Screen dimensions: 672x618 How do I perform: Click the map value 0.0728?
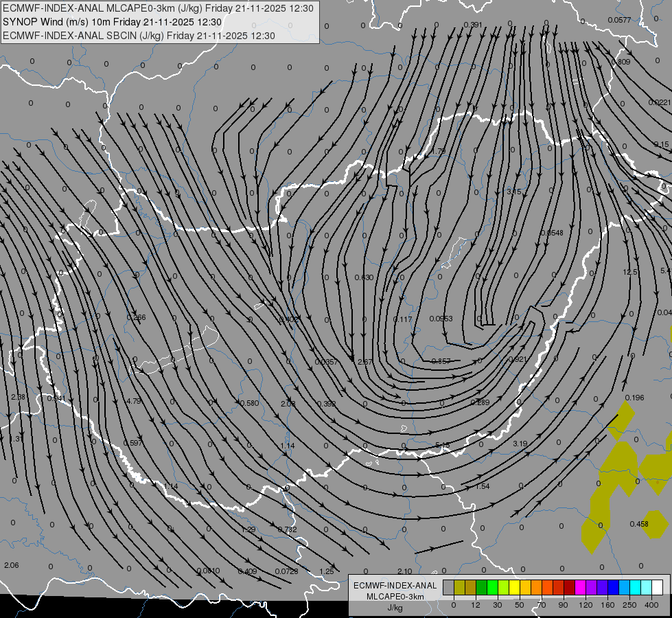[287, 571]
